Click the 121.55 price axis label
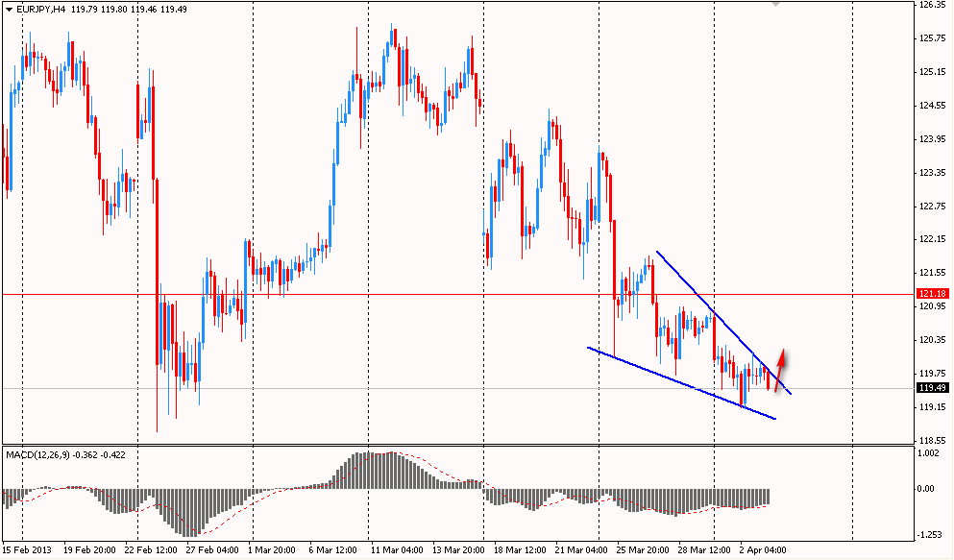Viewport: 954px width, 560px height. pos(933,273)
